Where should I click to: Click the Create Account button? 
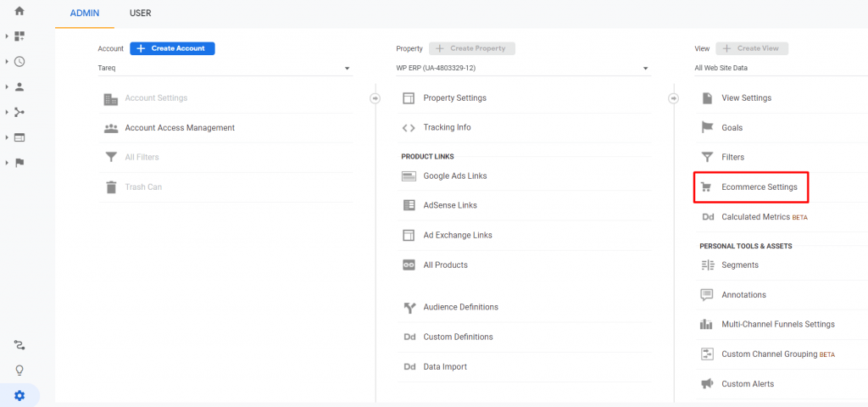pyautogui.click(x=172, y=48)
